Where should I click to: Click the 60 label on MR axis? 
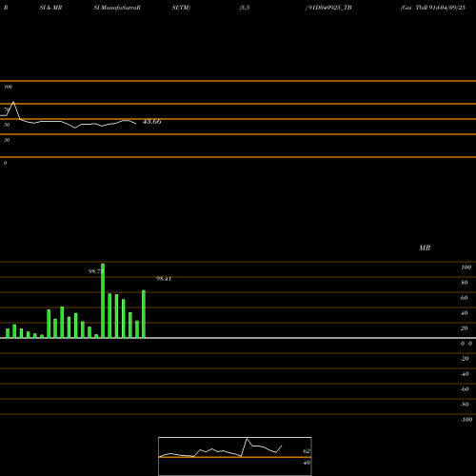pyautogui.click(x=465, y=298)
